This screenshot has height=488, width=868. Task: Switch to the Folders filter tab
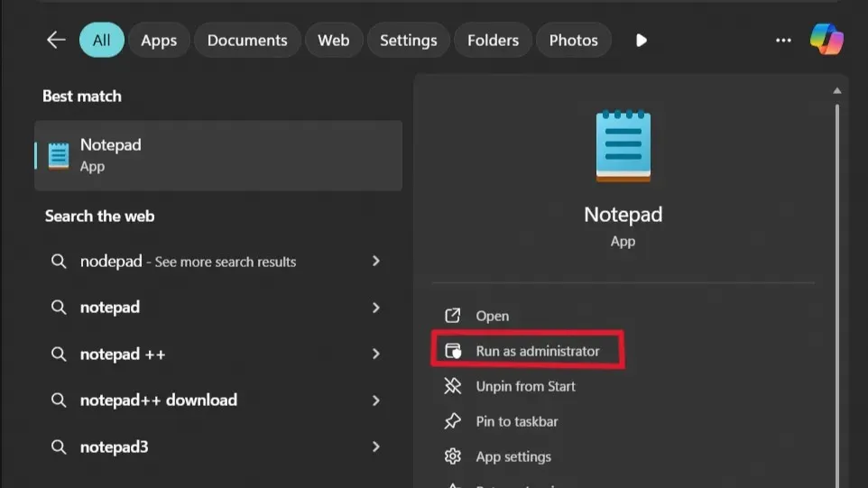pyautogui.click(x=494, y=40)
